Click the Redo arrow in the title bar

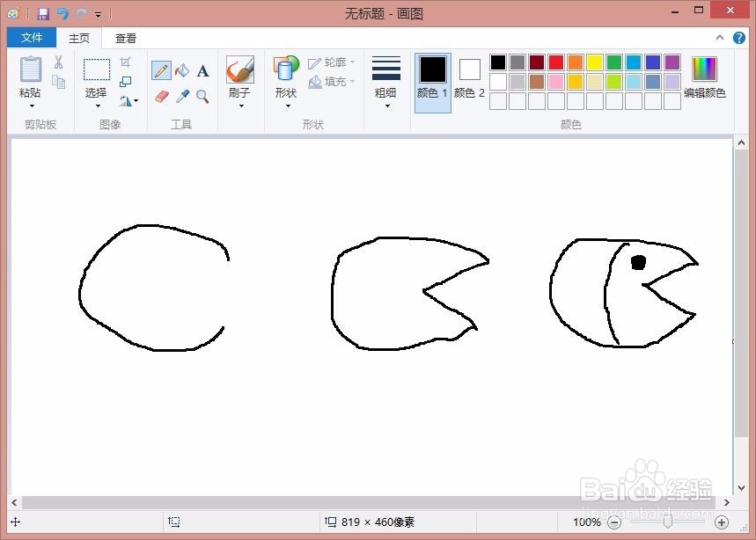click(81, 13)
